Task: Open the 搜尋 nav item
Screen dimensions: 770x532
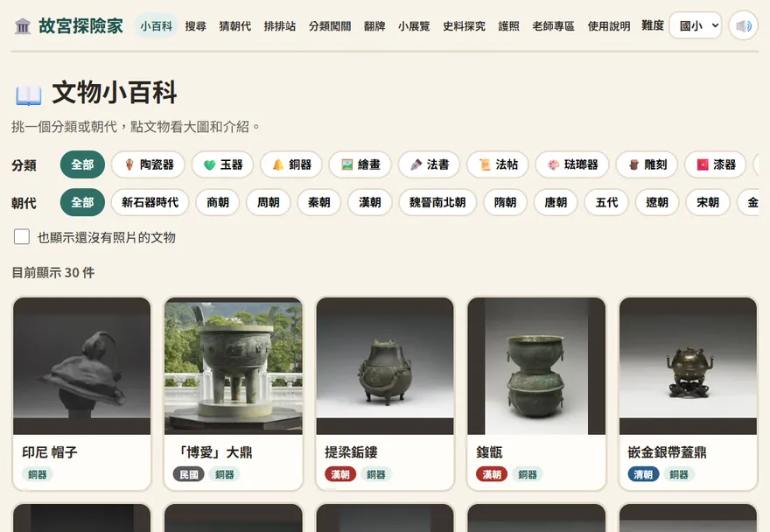Action: [x=195, y=26]
